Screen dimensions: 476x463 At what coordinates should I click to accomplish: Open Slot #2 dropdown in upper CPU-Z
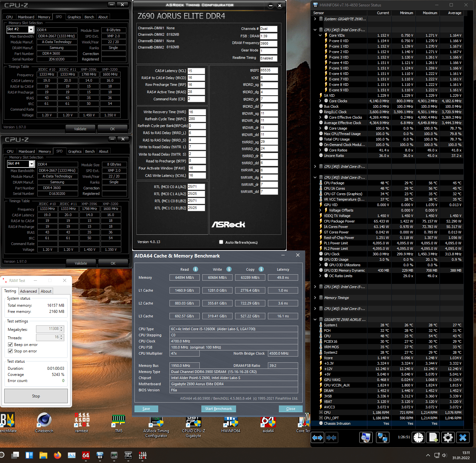(x=31, y=30)
